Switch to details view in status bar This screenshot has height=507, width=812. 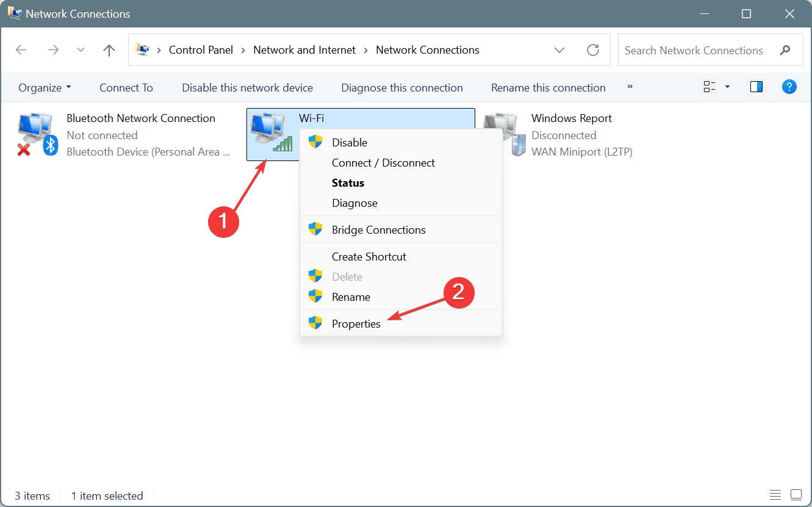click(775, 495)
